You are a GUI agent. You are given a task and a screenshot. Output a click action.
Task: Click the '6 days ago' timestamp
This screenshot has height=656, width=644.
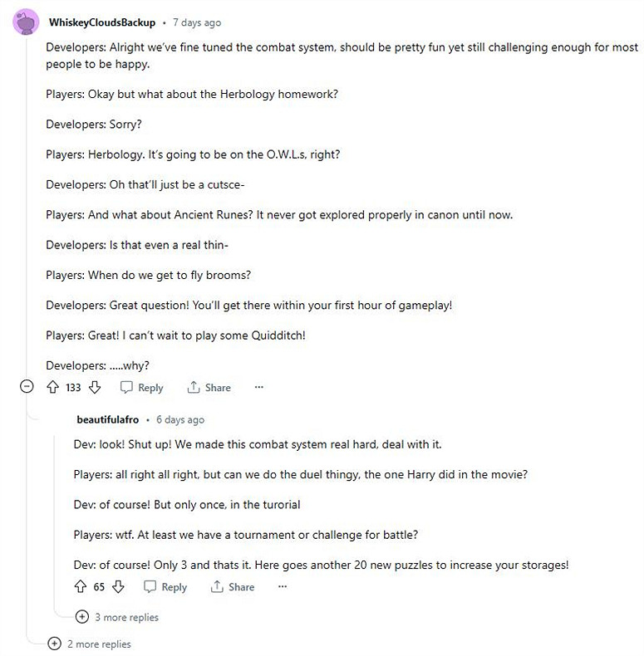pyautogui.click(x=180, y=419)
